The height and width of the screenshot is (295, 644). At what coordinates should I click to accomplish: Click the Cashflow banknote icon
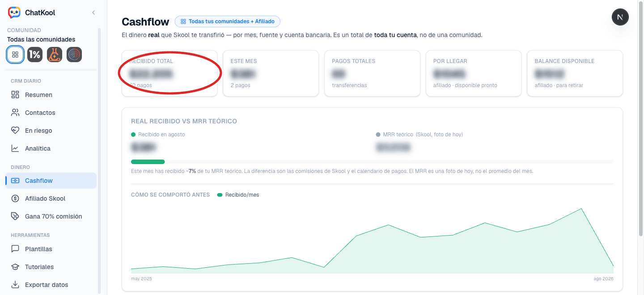click(15, 181)
